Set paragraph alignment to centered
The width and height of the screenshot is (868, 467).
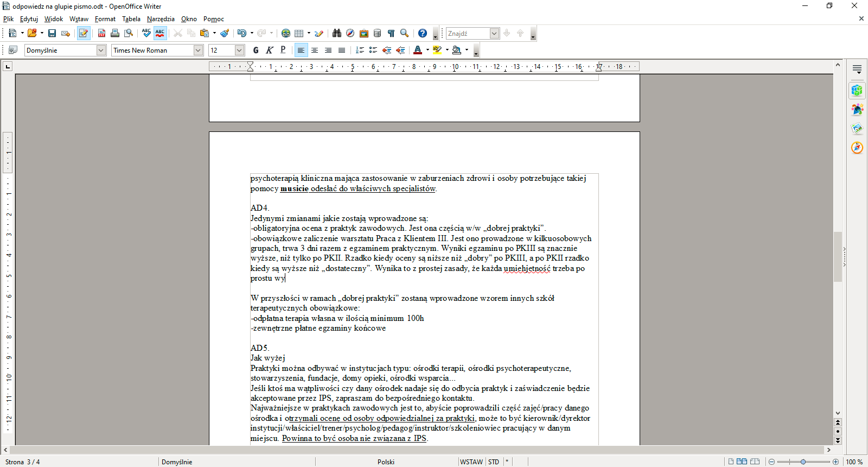click(315, 50)
